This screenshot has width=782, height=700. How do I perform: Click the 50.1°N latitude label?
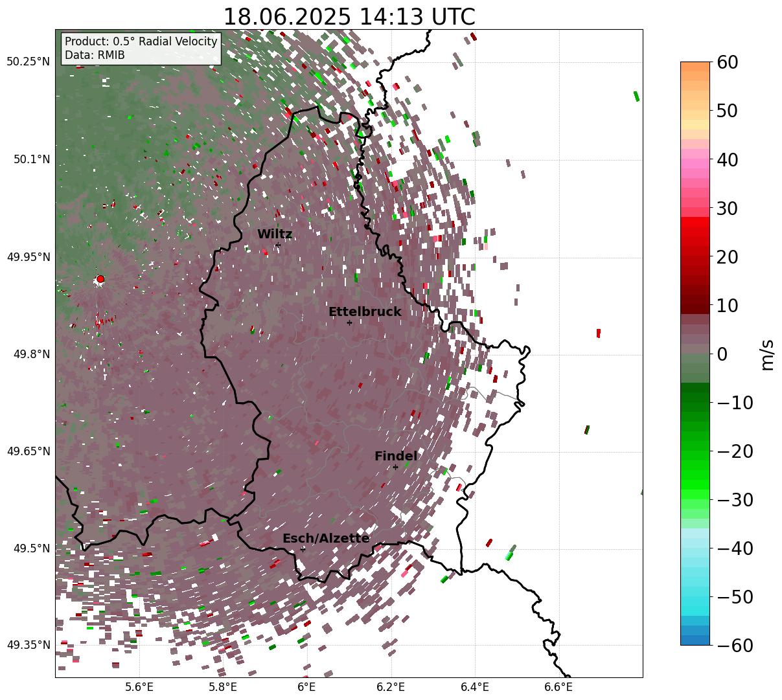pos(31,159)
